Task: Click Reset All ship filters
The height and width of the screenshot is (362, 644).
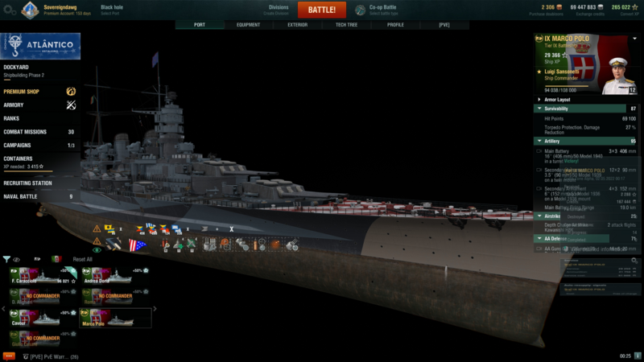Action: pos(83,259)
